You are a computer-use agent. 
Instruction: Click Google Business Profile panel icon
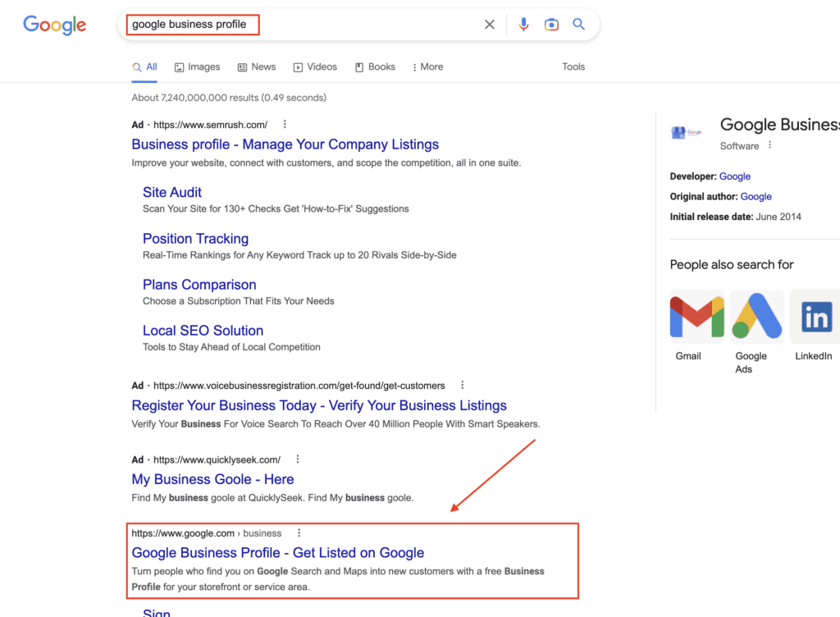687,132
